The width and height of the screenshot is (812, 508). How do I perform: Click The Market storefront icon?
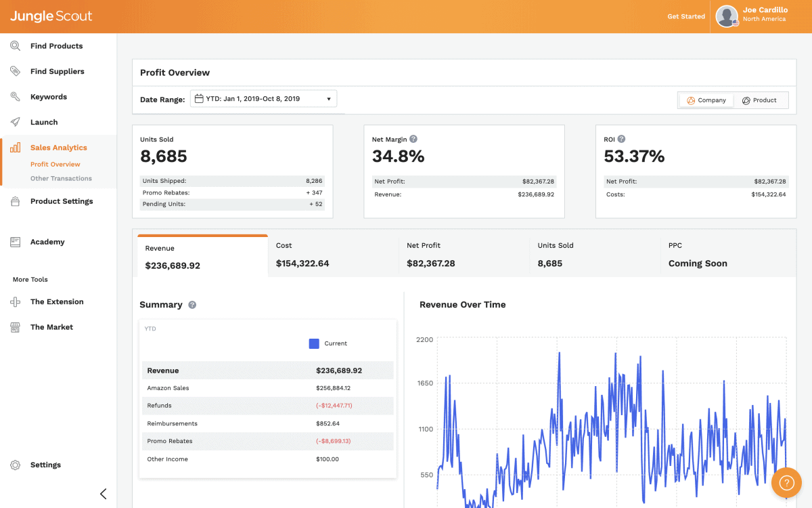click(x=15, y=327)
